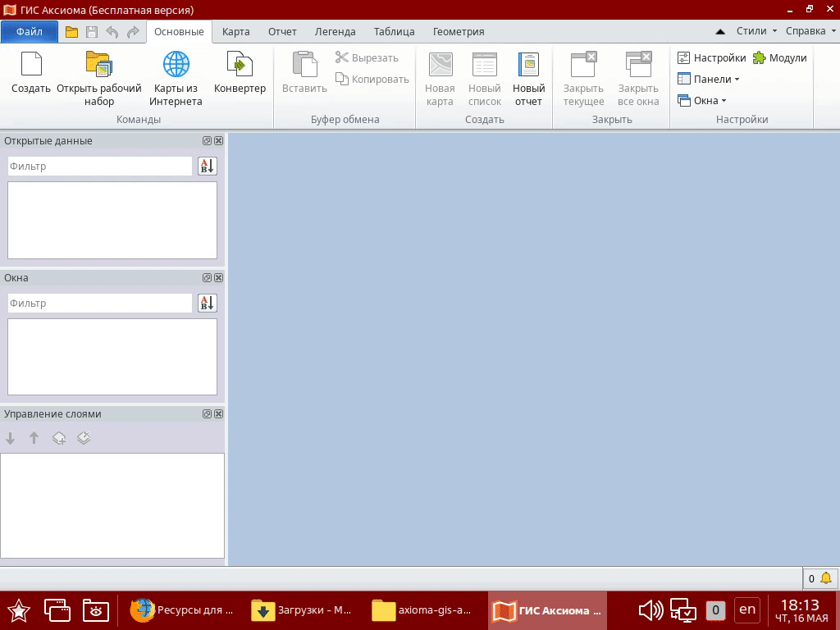Switch to Загрузки taskbar window

[x=302, y=610]
